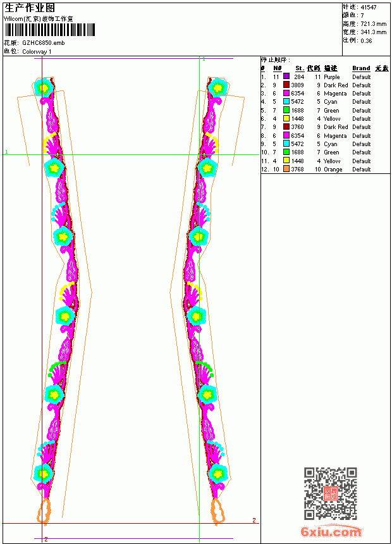This screenshot has height=544, width=392.
Task: Click the top cyan flower on left design
Action: click(x=44, y=87)
